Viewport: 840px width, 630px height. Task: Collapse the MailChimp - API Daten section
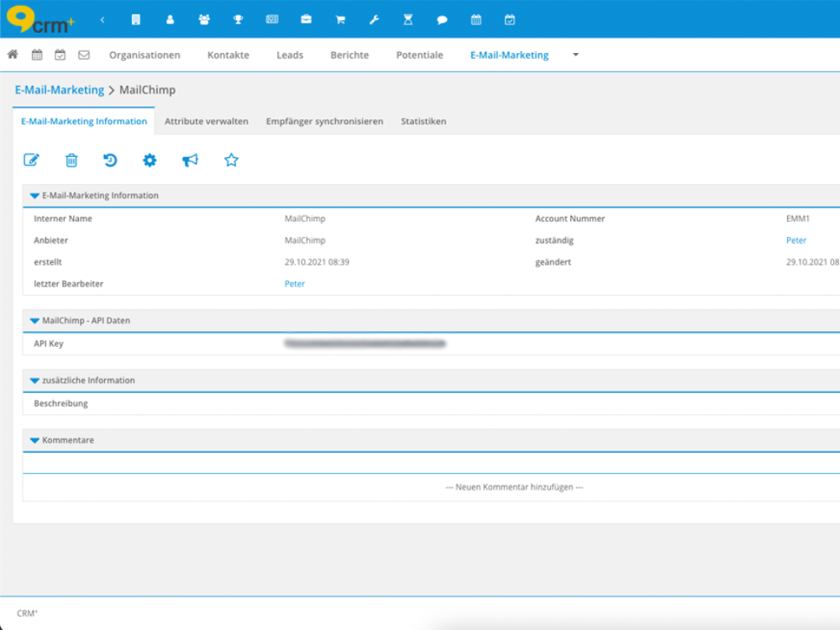[34, 321]
